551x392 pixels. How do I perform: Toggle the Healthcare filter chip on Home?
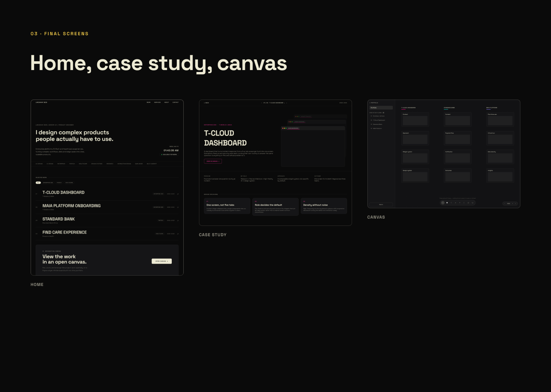[x=69, y=183]
